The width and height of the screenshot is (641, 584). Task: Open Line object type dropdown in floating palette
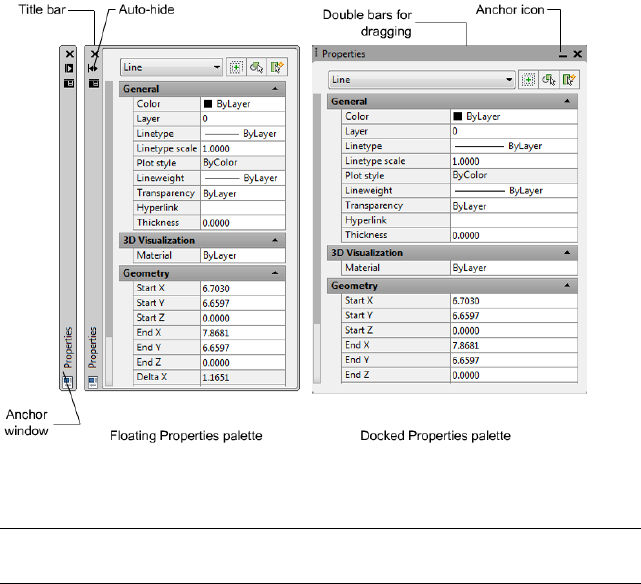171,67
